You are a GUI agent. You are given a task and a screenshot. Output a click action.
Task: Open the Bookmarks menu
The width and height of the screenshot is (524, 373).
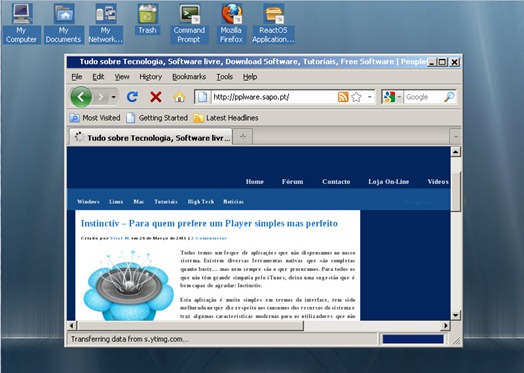point(189,77)
